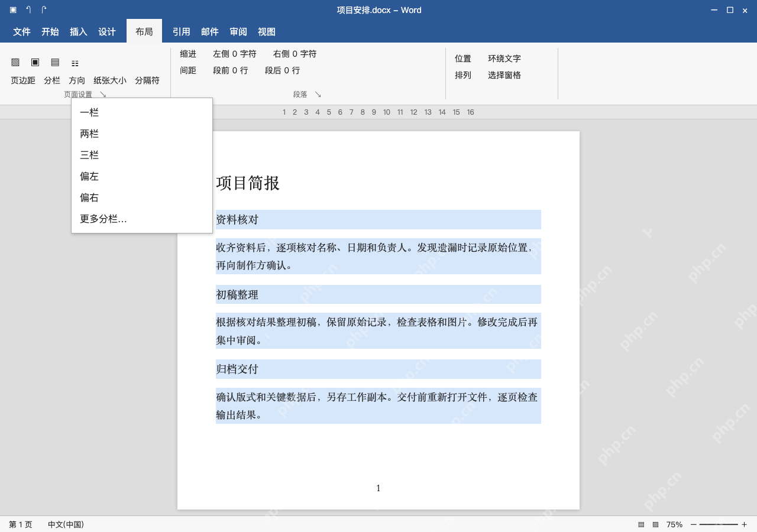Adjust the zoom slider in status bar
The height and width of the screenshot is (532, 757).
719,524
